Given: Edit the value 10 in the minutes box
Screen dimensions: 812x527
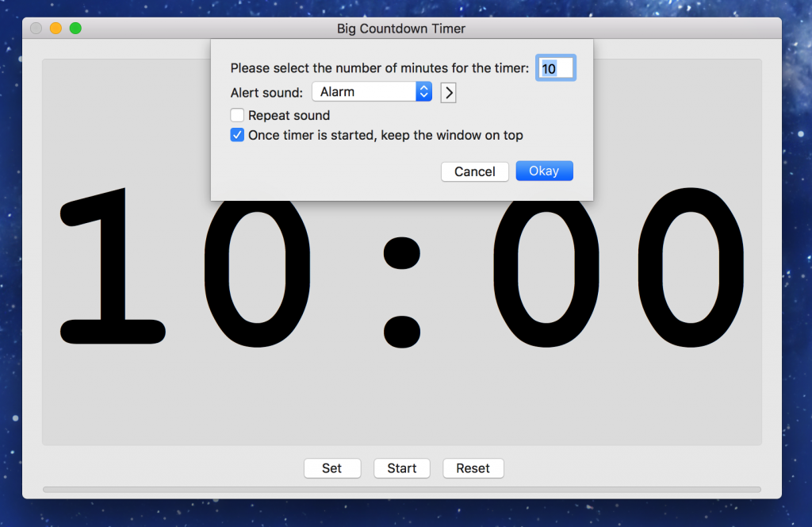Looking at the screenshot, I should pyautogui.click(x=555, y=67).
